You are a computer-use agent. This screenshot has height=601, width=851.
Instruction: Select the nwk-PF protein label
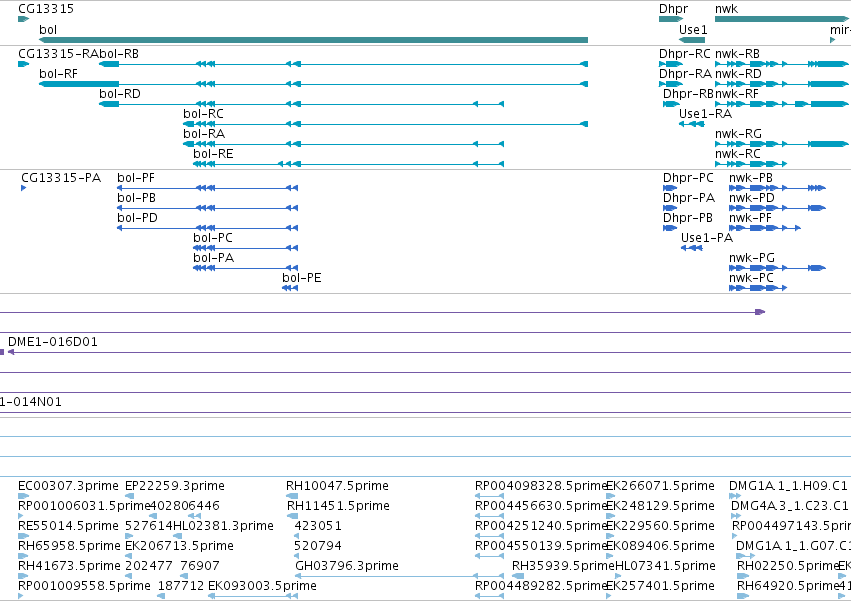(750, 218)
